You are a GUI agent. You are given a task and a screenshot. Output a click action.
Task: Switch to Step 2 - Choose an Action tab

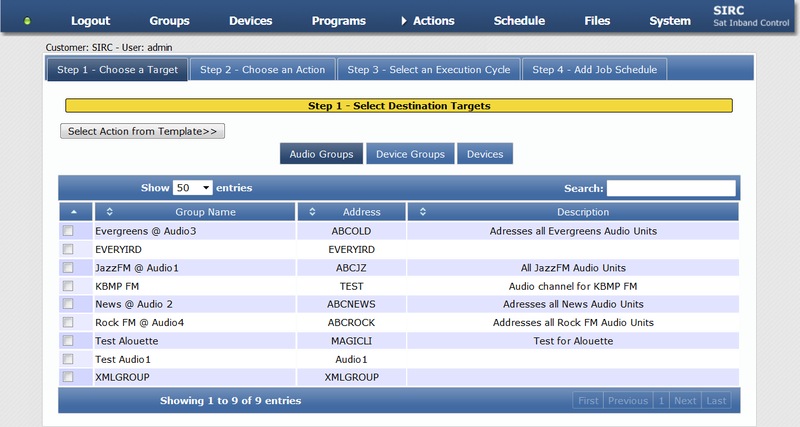(x=262, y=70)
